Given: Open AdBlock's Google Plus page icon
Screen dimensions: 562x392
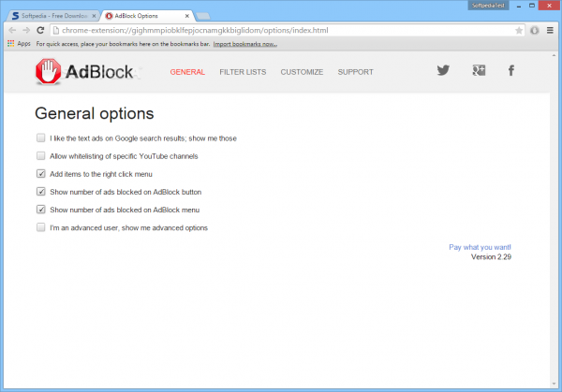Looking at the screenshot, I should (479, 70).
